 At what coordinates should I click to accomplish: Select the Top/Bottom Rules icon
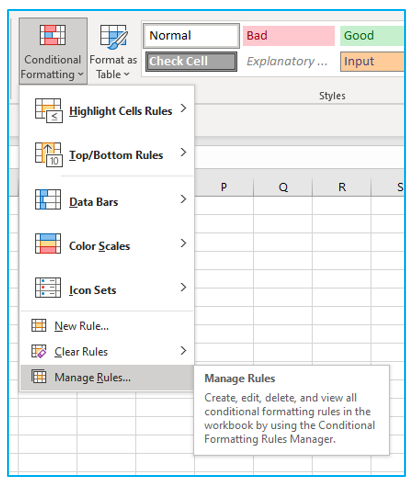coord(49,155)
